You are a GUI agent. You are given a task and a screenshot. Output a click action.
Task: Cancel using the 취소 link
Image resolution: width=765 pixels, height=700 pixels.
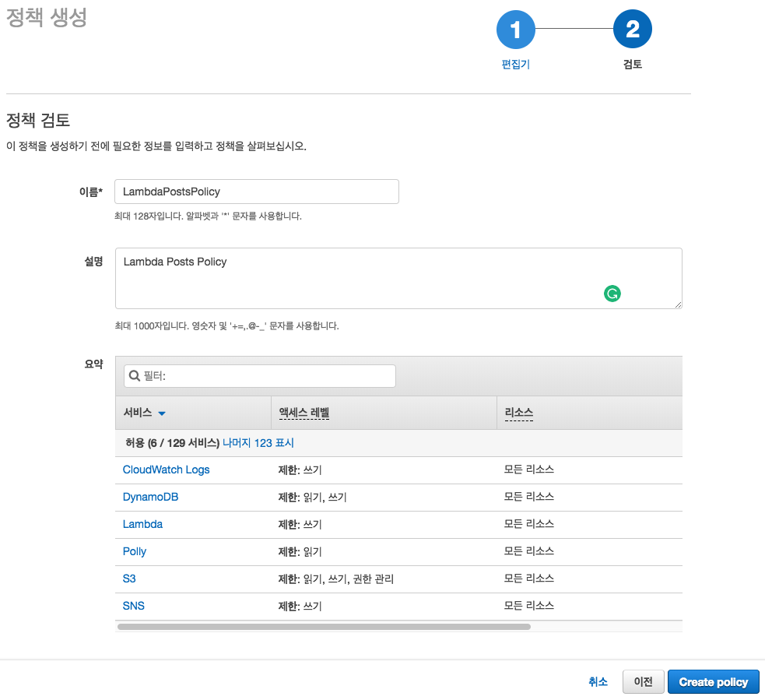click(x=598, y=682)
